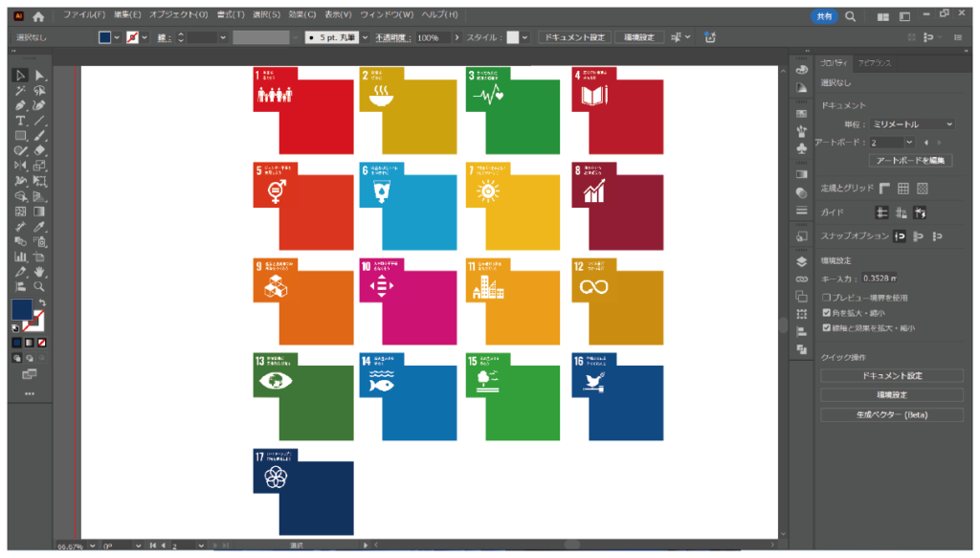
Task: Click ドキュメント設定 in クイック操作 section
Action: click(x=892, y=375)
